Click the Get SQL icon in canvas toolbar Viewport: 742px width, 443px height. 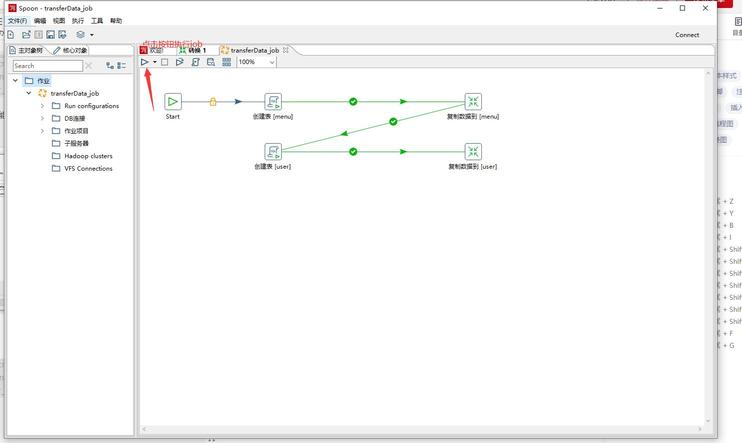tap(195, 62)
